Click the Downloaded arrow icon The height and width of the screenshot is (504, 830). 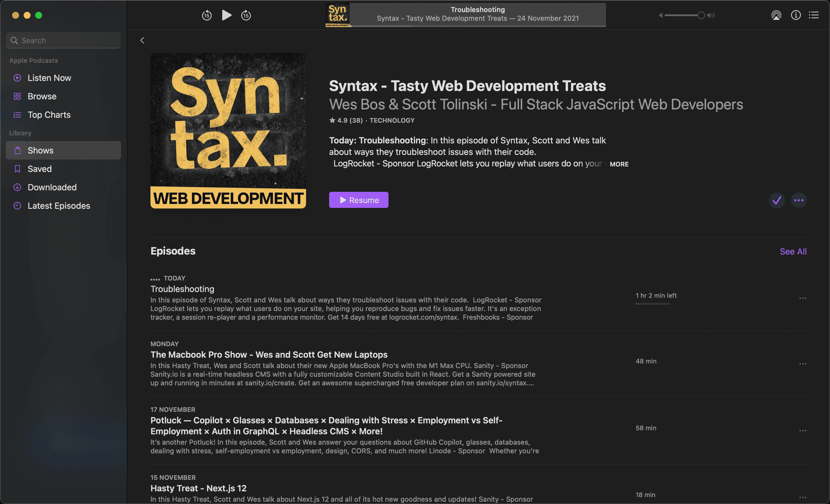point(17,187)
